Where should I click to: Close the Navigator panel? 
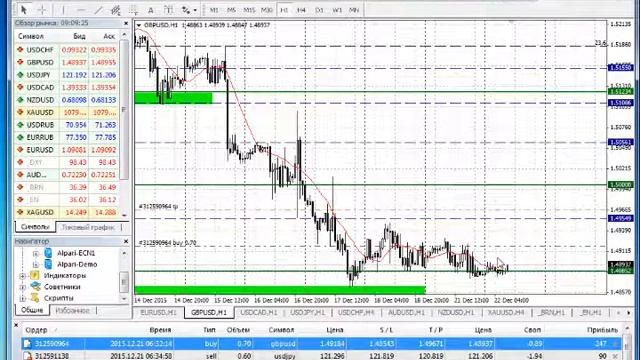click(x=126, y=242)
